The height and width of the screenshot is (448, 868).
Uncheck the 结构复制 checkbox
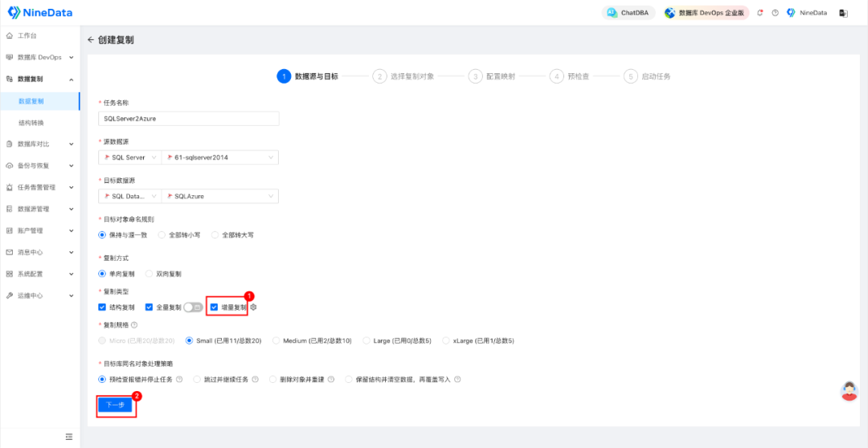[x=102, y=307]
